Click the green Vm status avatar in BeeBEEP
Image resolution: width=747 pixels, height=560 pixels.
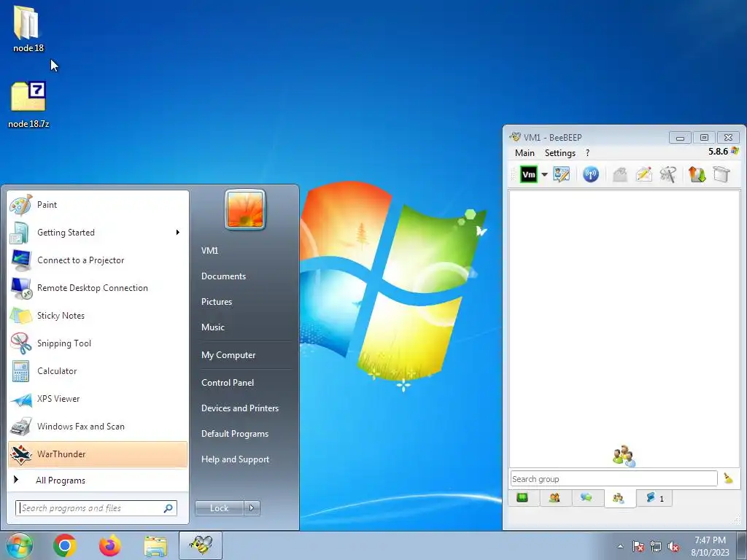(x=528, y=174)
